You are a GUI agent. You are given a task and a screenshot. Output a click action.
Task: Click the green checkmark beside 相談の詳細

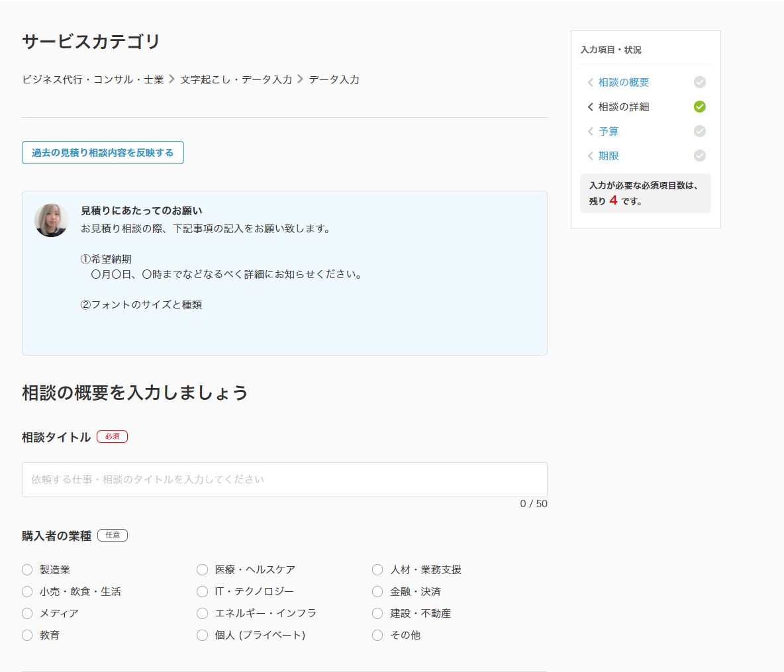click(700, 107)
